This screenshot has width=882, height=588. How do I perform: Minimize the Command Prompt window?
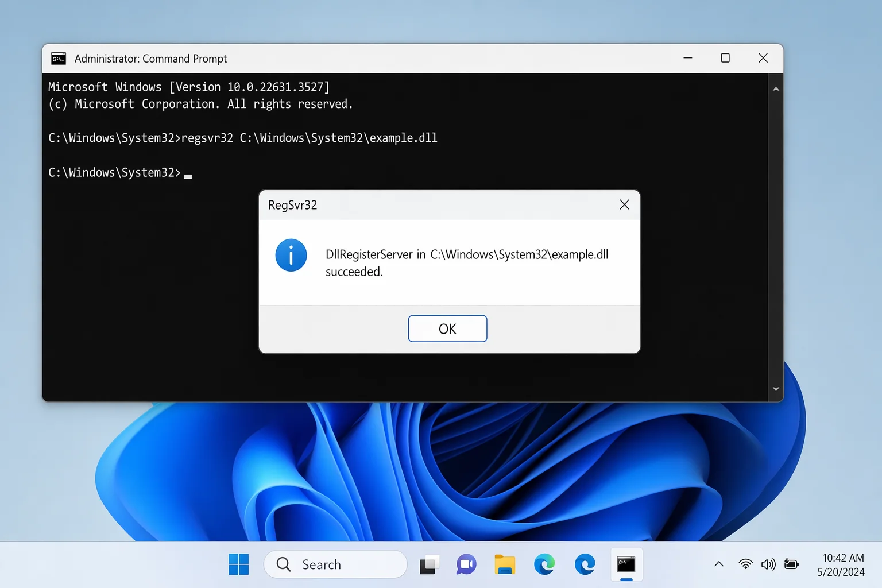click(688, 58)
